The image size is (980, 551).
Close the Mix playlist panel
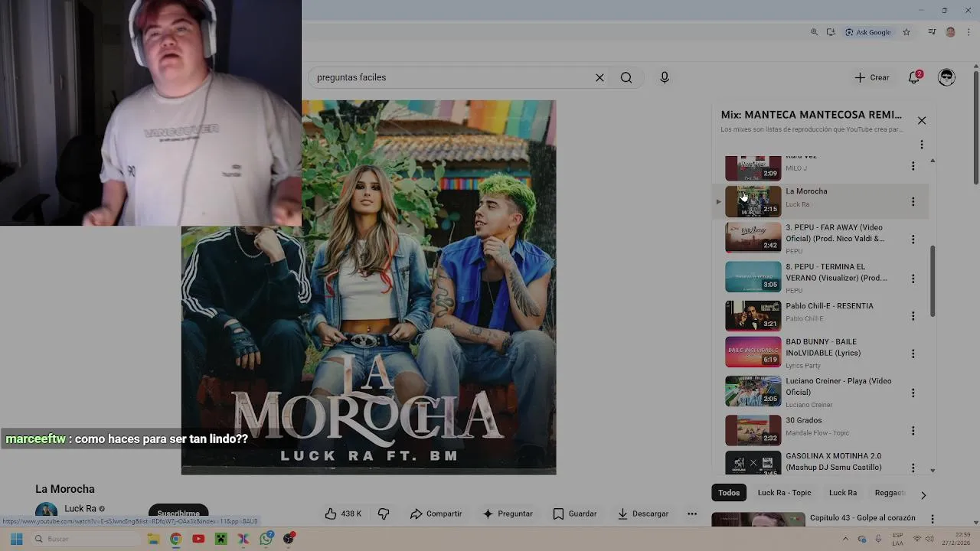pyautogui.click(x=922, y=121)
